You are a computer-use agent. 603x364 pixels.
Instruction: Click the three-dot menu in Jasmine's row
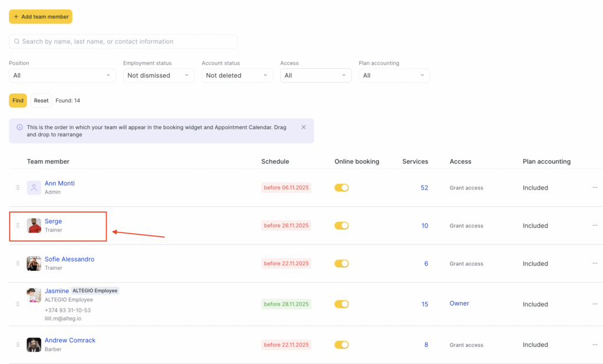[595, 304]
